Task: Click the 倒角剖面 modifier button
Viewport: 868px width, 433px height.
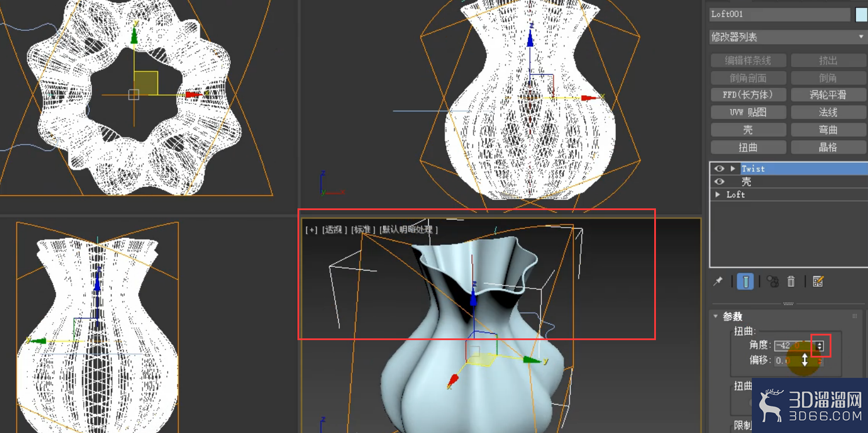Action: [748, 78]
